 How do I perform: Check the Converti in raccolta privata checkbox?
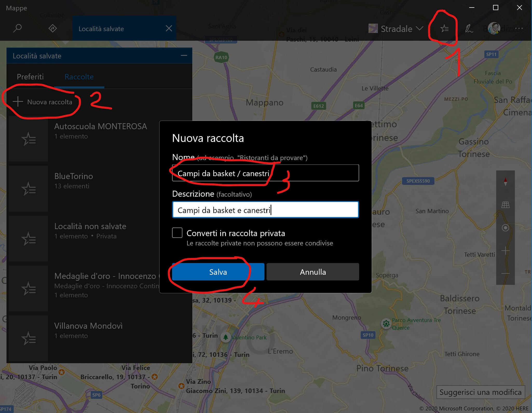[177, 233]
